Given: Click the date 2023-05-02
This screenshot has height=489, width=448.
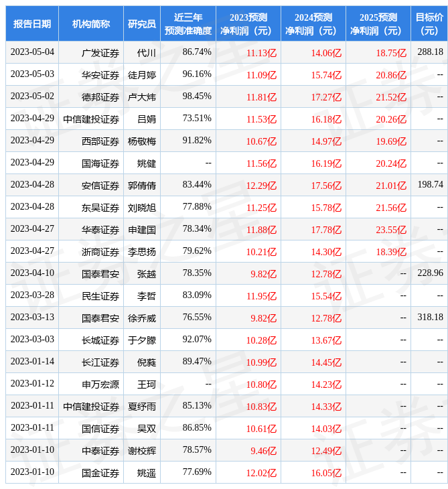Looking at the screenshot, I should point(32,96).
